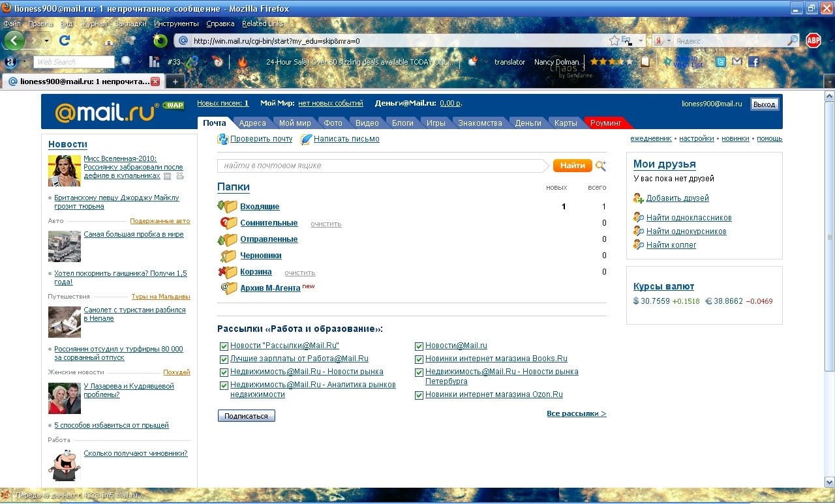This screenshot has width=835, height=504.
Task: Click the clipboard icon next to star rating
Action: point(645,62)
